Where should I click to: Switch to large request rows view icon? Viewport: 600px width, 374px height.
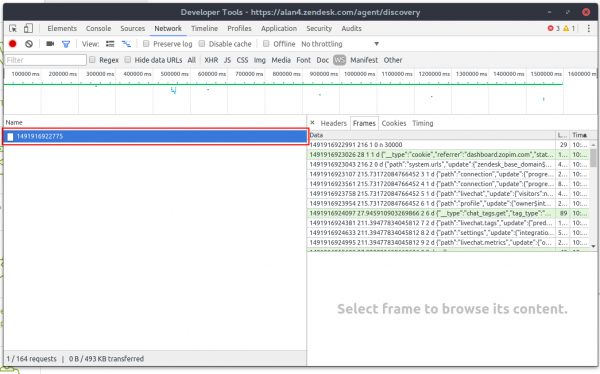110,44
